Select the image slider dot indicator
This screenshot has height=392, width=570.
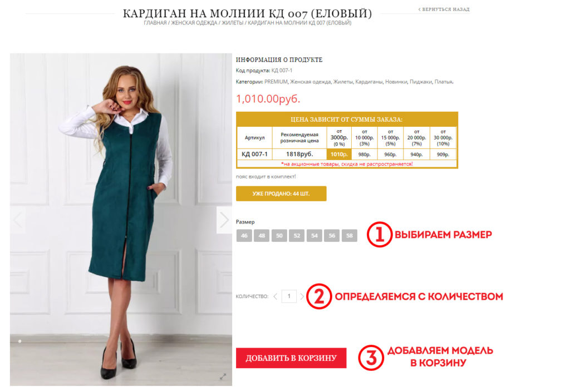coord(20,341)
